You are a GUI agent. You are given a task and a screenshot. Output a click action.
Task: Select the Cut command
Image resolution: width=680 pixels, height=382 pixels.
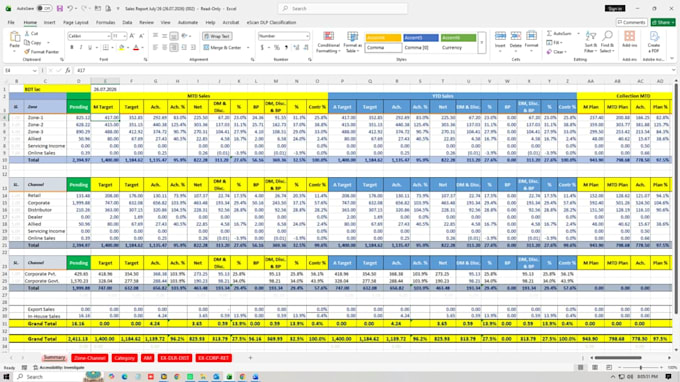[31, 34]
